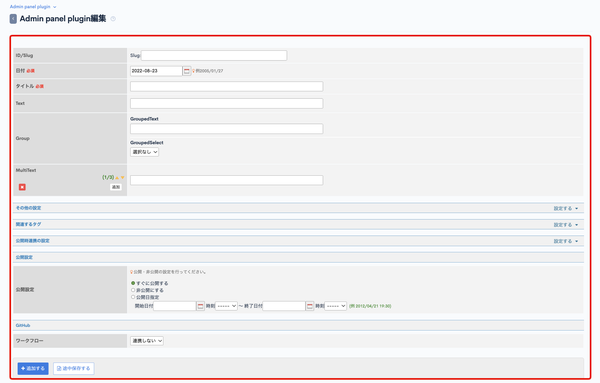Click the blue 追加する button
This screenshot has width=600, height=383.
tap(33, 368)
